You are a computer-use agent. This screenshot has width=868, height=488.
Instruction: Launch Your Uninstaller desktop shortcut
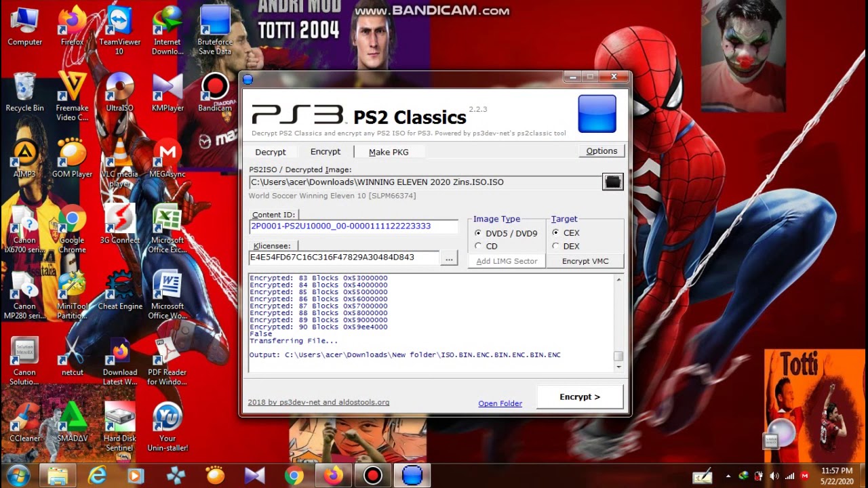[x=167, y=427]
